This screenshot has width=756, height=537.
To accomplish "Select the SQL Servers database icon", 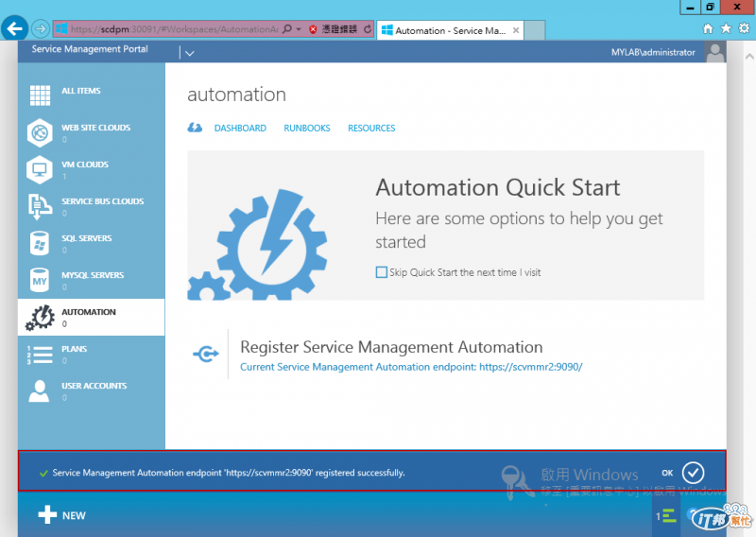I will click(39, 243).
